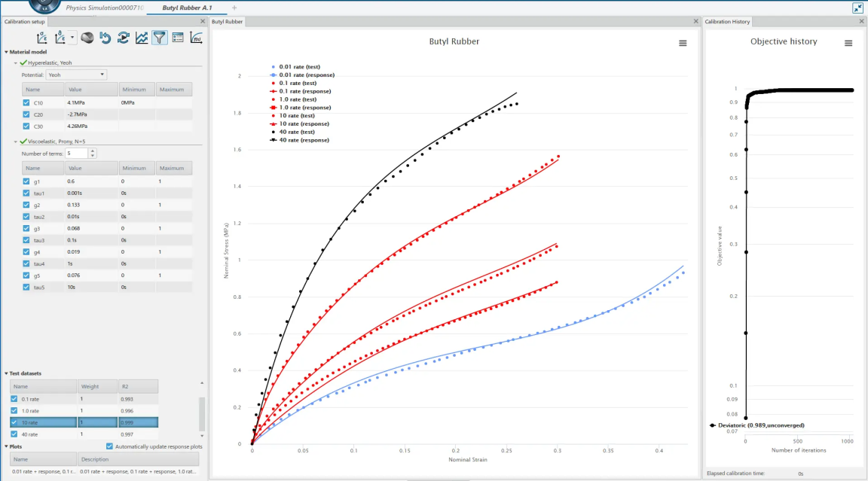Disable Automatically update response plots
This screenshot has height=481, width=868.
coord(110,446)
